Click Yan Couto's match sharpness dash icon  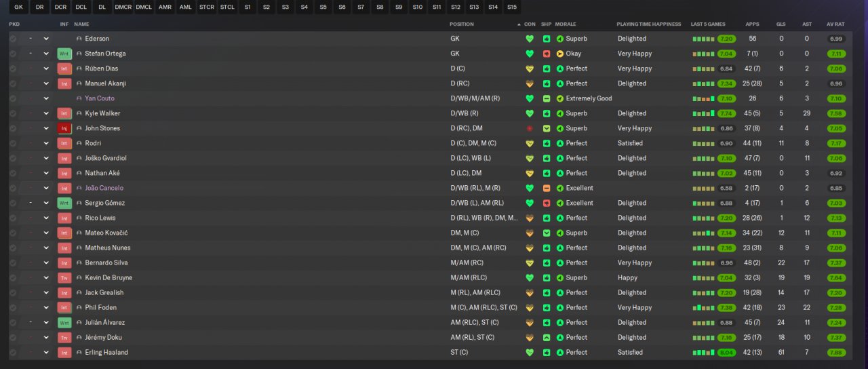click(546, 98)
